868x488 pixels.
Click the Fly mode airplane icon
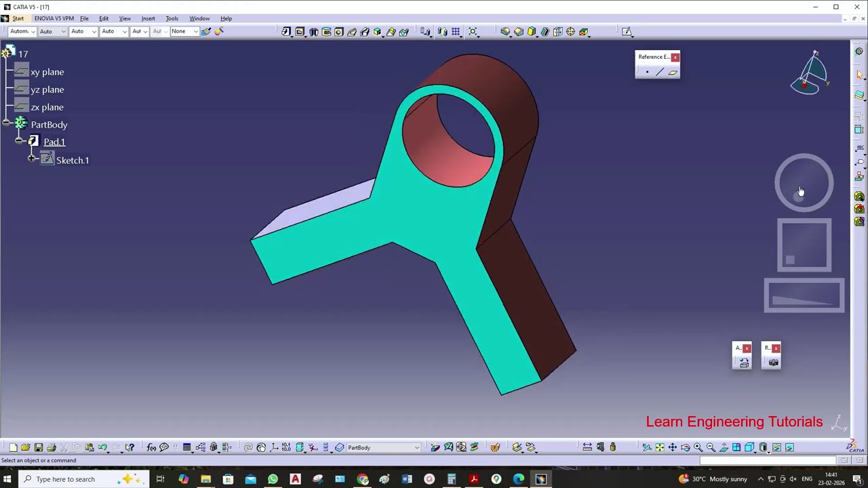coord(646,447)
